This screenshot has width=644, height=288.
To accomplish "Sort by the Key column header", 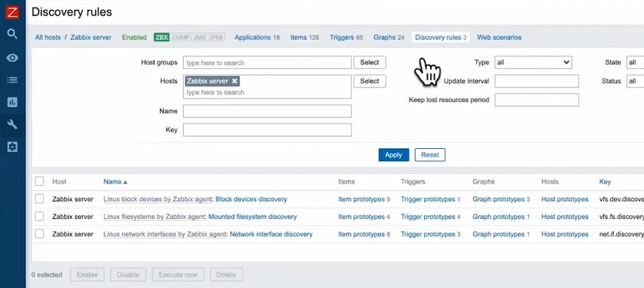I will pyautogui.click(x=605, y=181).
